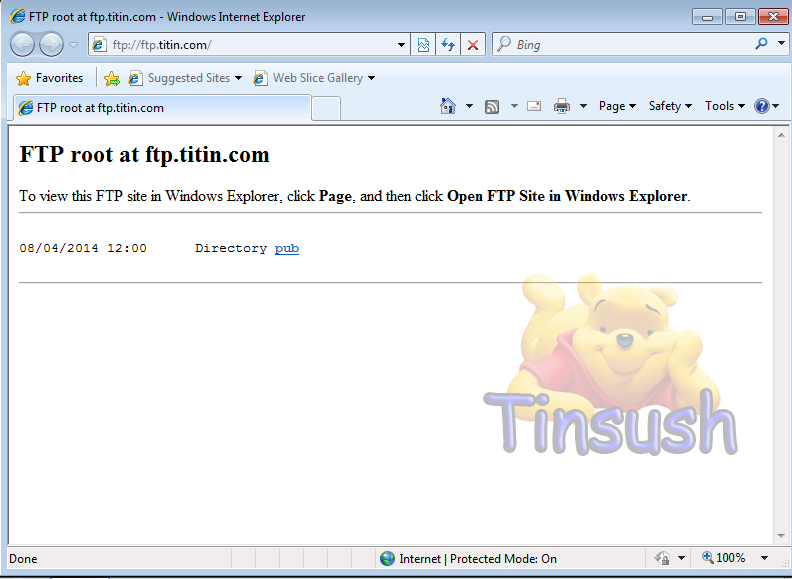Click Internet | Protected Mode: On status

(478, 559)
